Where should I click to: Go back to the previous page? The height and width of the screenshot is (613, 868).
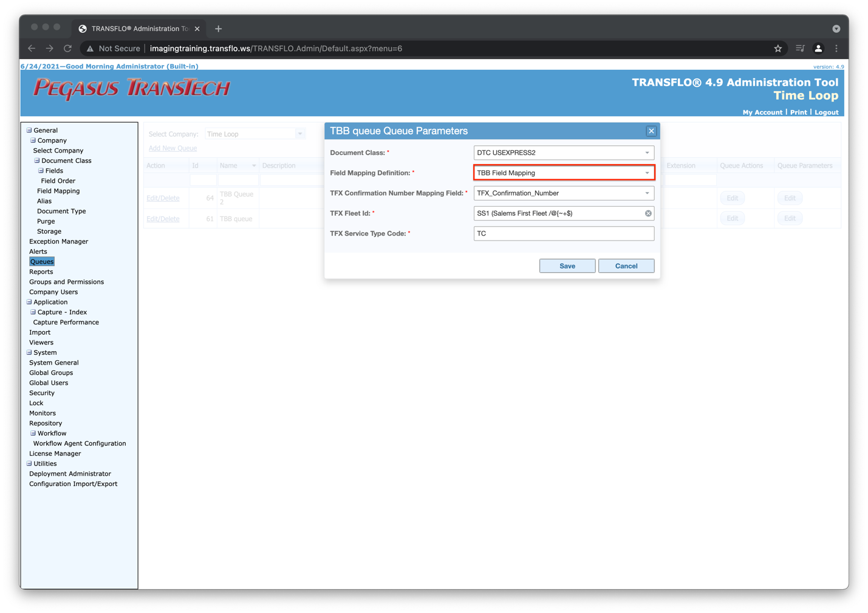point(32,49)
